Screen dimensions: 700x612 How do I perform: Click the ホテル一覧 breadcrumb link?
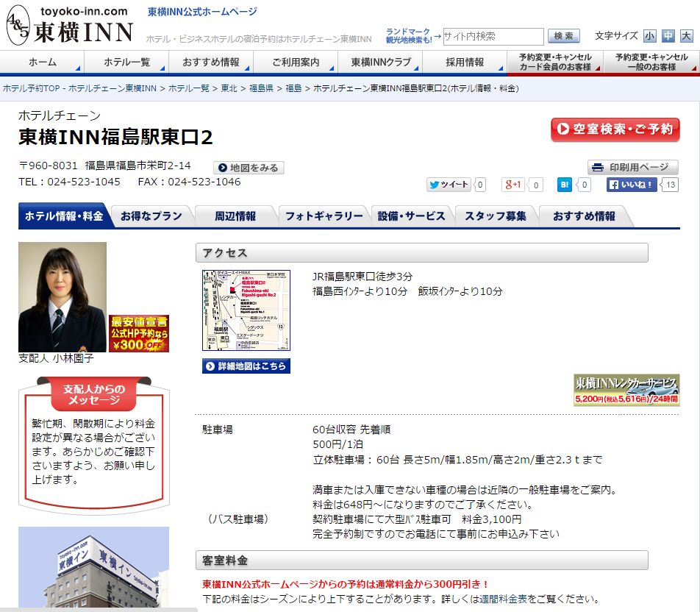[189, 88]
